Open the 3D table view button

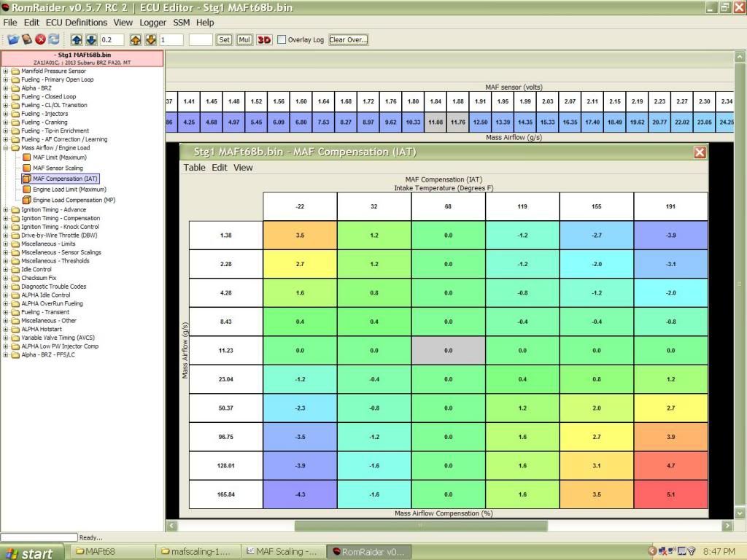[x=264, y=39]
